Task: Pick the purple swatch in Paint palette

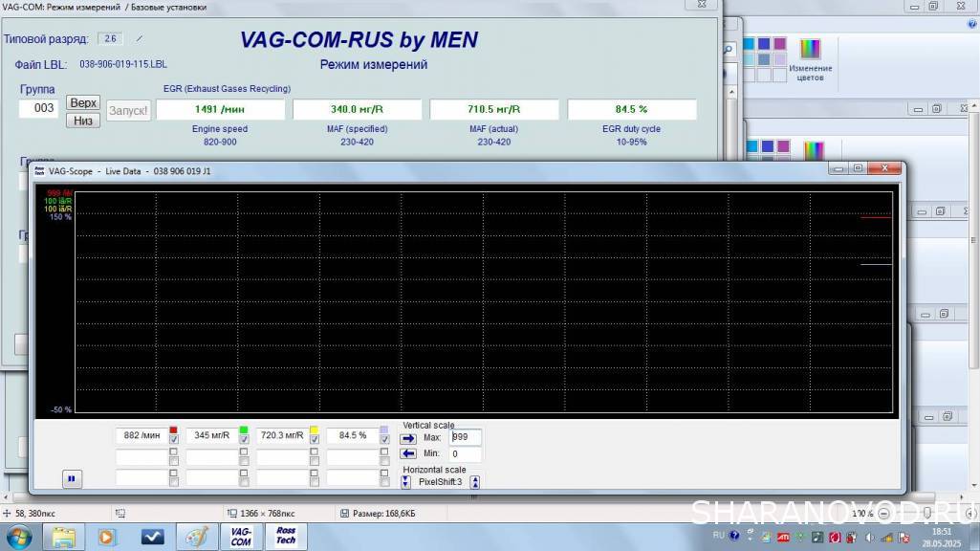Action: click(780, 44)
